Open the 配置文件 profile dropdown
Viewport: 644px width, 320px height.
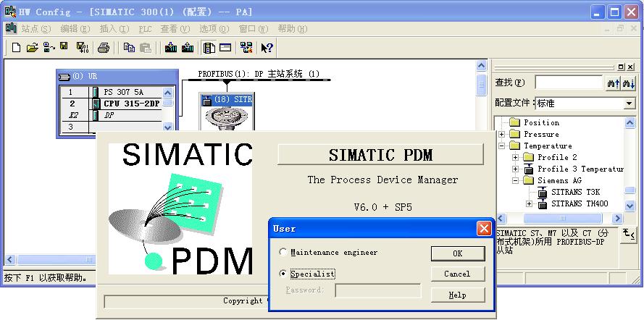(x=630, y=104)
